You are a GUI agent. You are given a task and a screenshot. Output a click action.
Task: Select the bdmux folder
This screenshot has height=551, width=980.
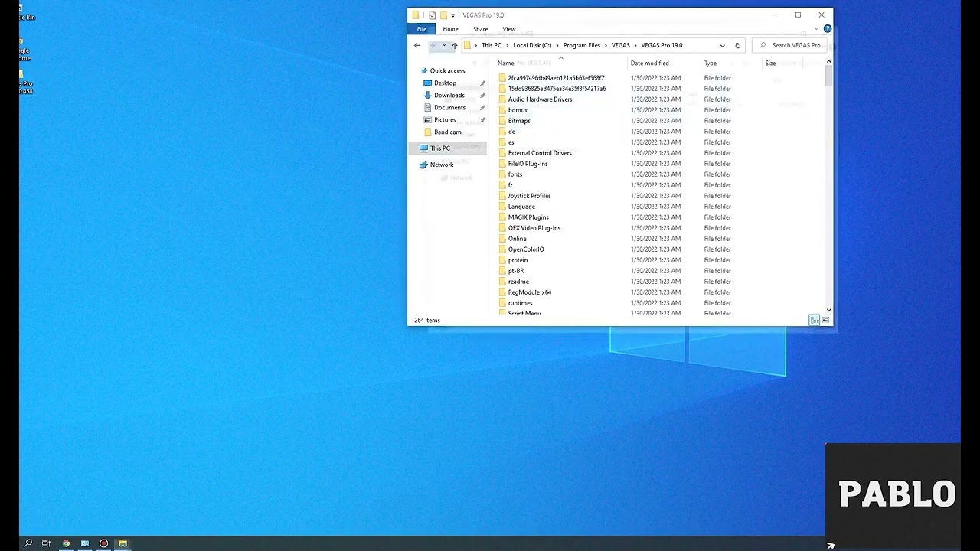click(518, 110)
